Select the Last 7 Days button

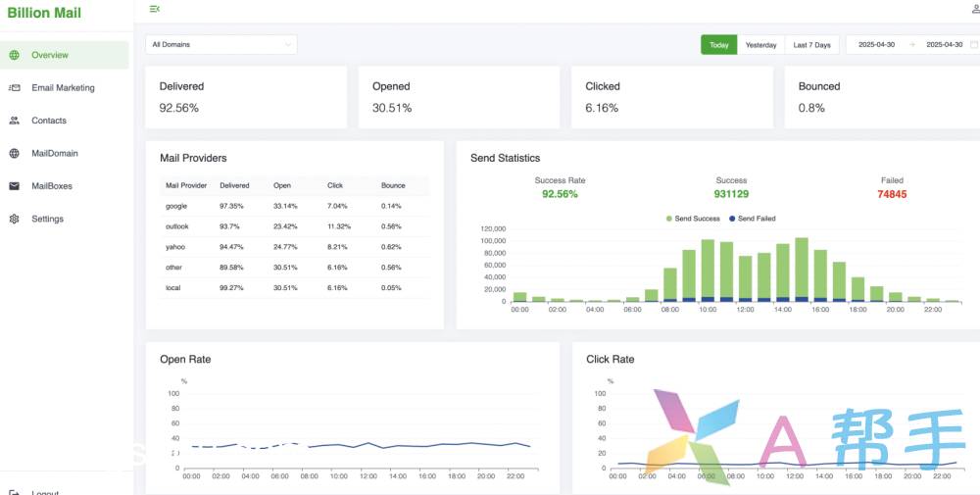tap(811, 45)
